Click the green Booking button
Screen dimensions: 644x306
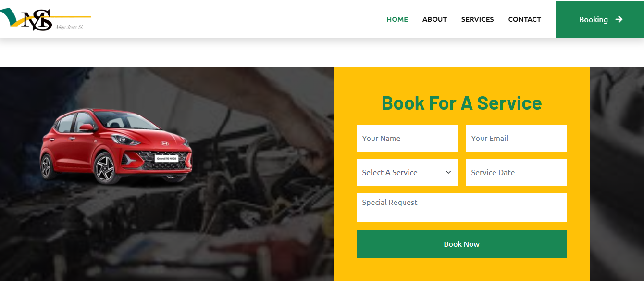tap(600, 19)
